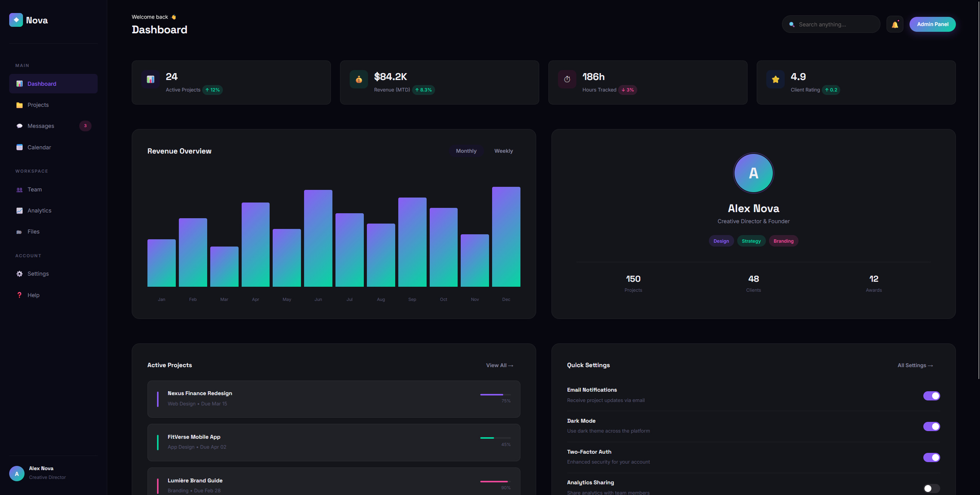Select the Monthly revenue tab
This screenshot has width=980, height=495.
coord(466,151)
